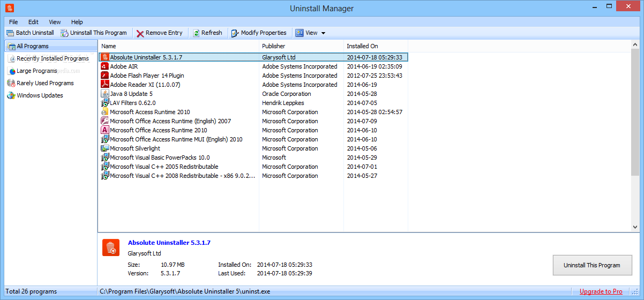
Task: Click the Microsoft Silverlight icon
Action: click(x=105, y=148)
